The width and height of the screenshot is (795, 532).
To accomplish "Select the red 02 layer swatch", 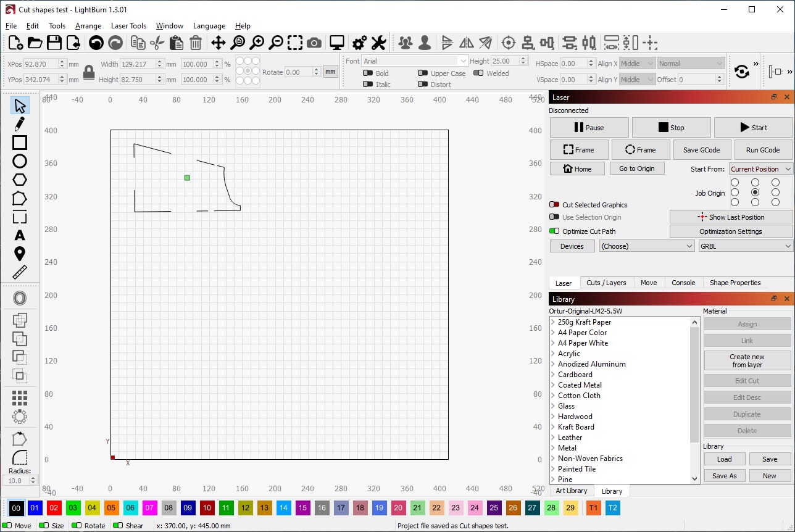I will click(x=54, y=508).
